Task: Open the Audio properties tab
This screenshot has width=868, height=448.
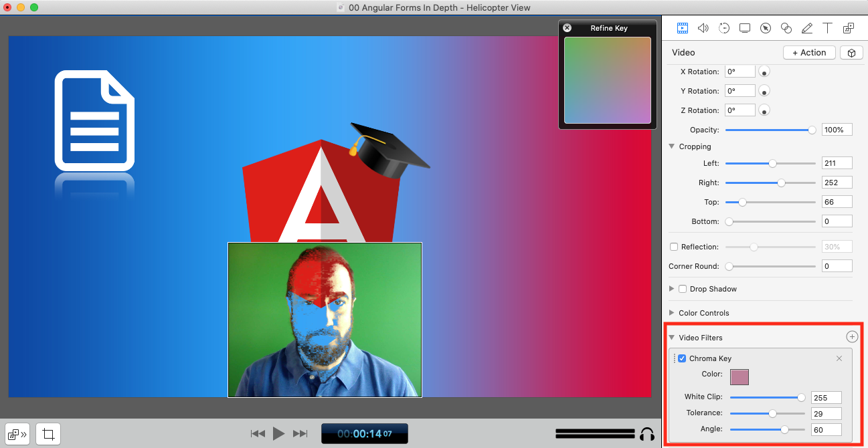Action: click(x=703, y=28)
